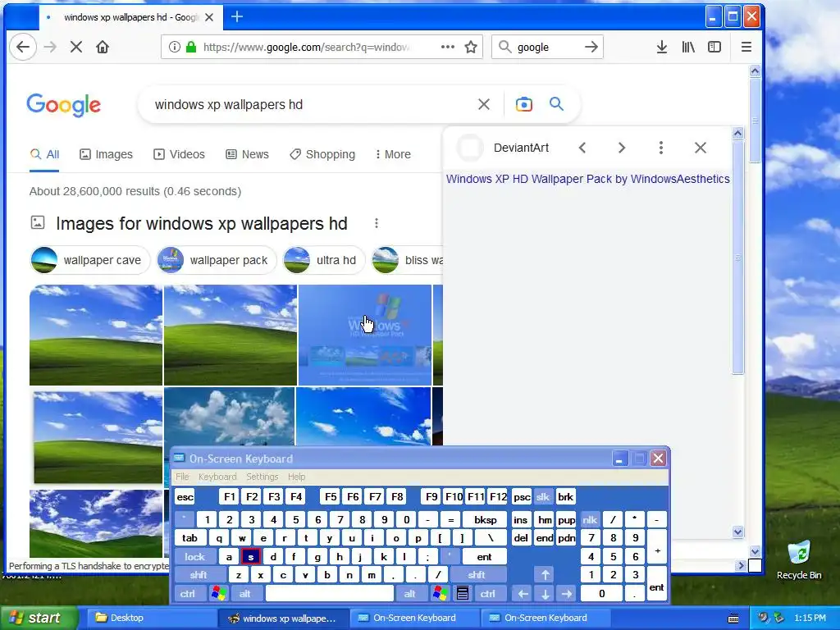This screenshot has height=630, width=840.
Task: Run the Google search with magnifier icon
Action: (557, 104)
